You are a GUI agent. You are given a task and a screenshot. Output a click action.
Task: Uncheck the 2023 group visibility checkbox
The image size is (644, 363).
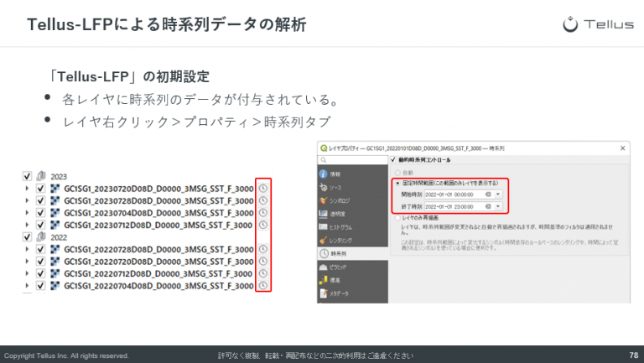click(x=27, y=176)
